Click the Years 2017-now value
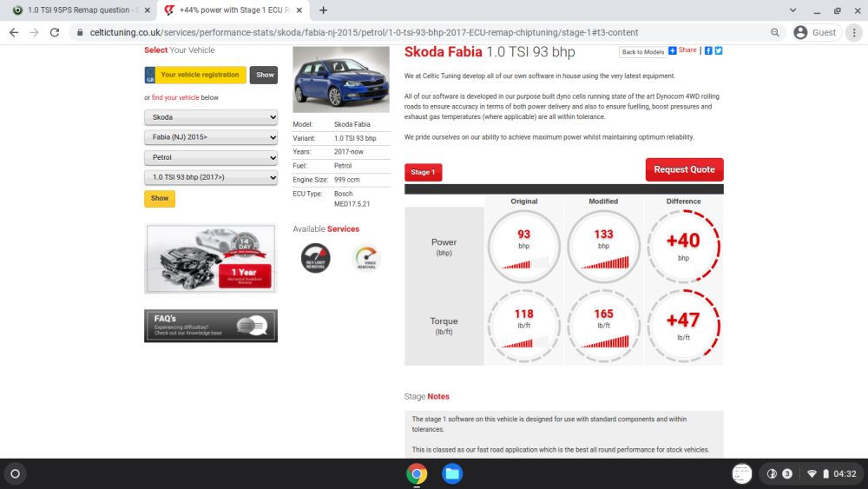868x489 pixels. tap(349, 152)
